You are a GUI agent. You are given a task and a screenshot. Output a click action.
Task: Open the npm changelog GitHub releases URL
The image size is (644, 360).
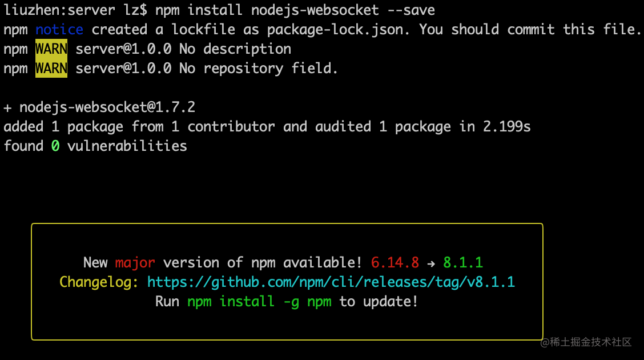331,282
